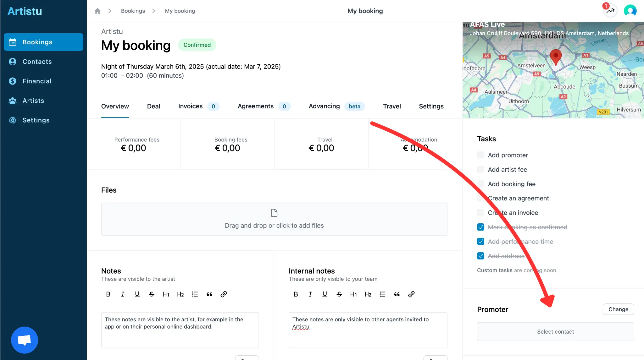The width and height of the screenshot is (644, 360).
Task: Click the Bookings breadcrumb link
Action: (x=133, y=11)
